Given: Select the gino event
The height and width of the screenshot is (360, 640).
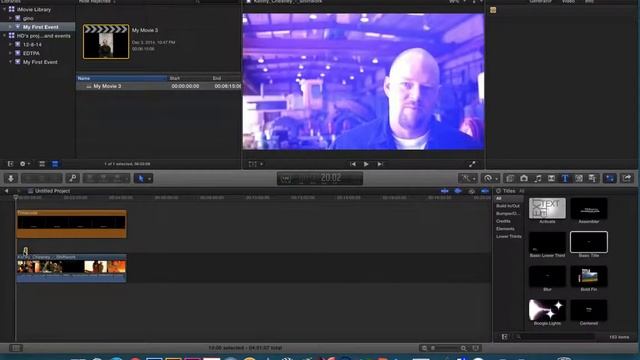Looking at the screenshot, I should coord(28,18).
